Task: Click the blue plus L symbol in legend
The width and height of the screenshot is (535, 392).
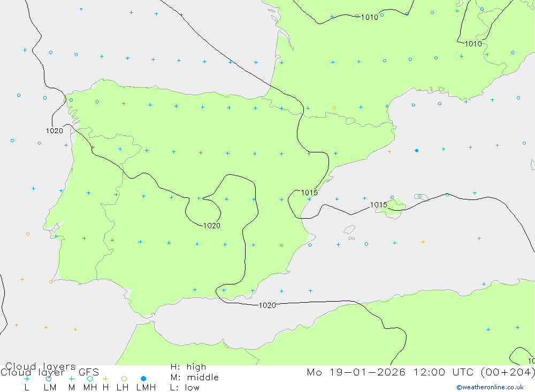Action: 27,379
